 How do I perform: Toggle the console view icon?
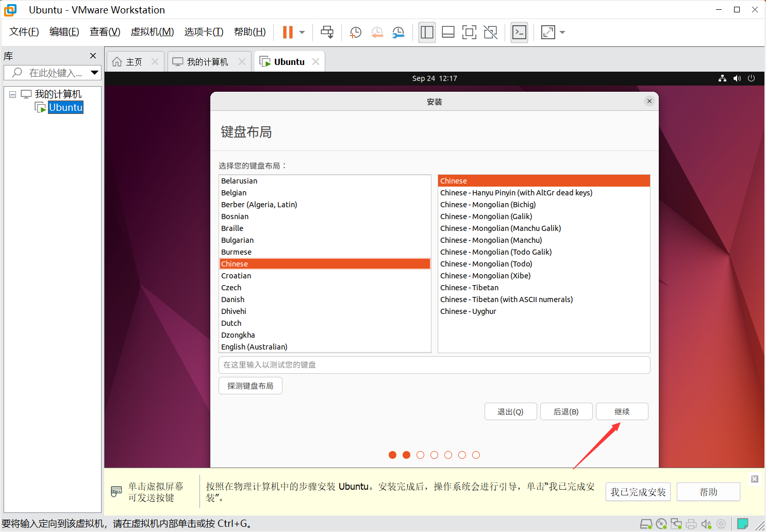(519, 32)
